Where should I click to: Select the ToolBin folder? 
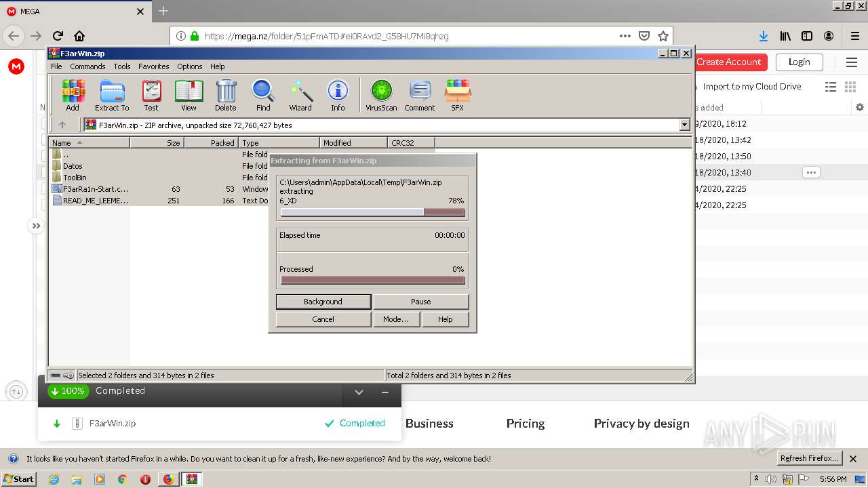coord(75,178)
